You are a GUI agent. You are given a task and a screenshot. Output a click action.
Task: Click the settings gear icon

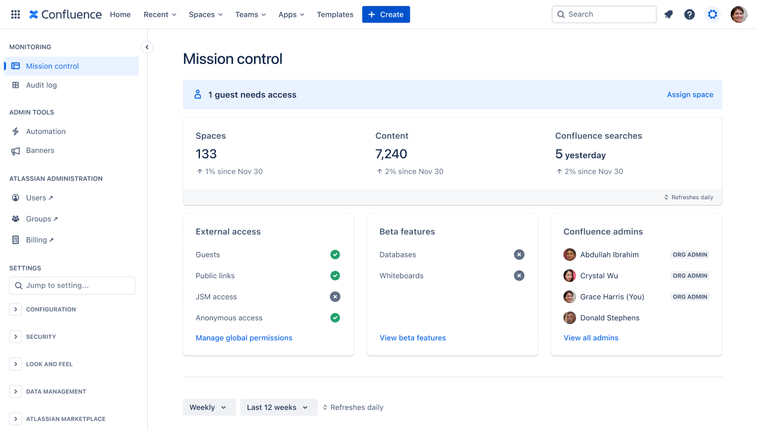pos(712,14)
